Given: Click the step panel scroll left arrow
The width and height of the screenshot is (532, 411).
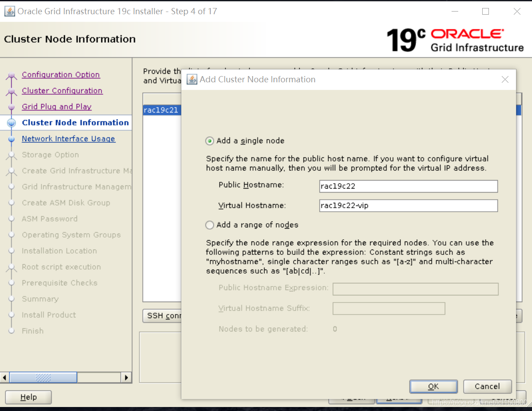Looking at the screenshot, I should point(4,377).
